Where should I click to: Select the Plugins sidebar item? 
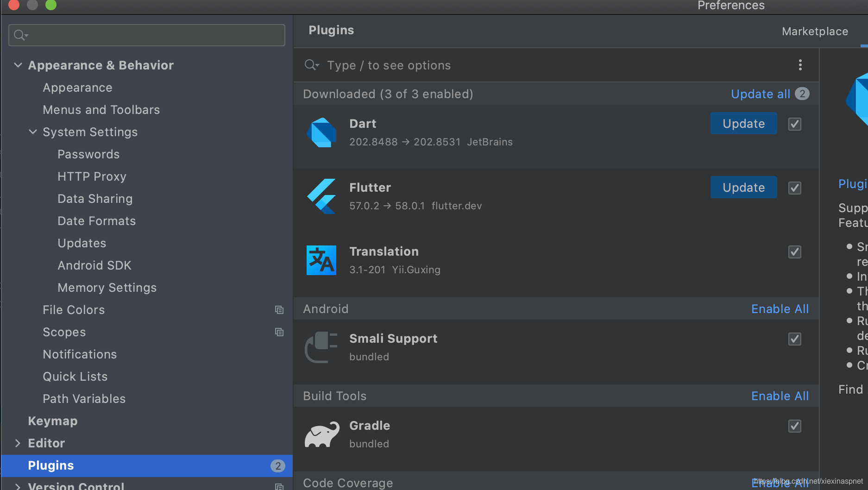pyautogui.click(x=147, y=466)
